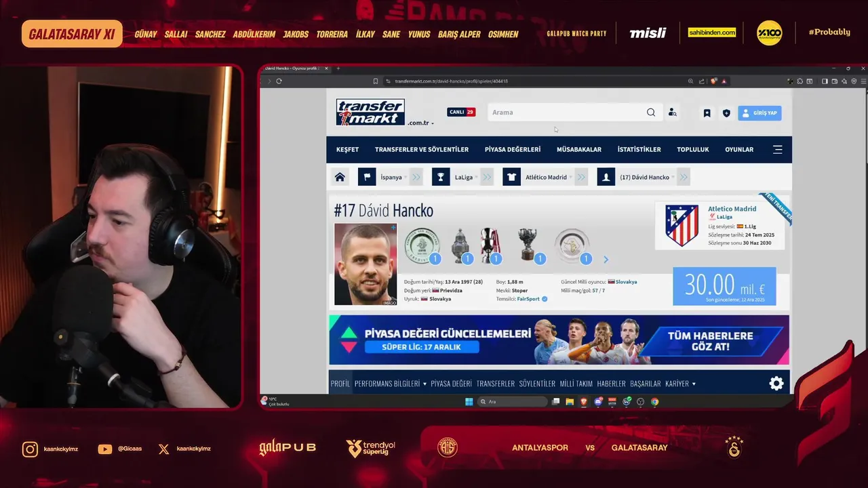Switch to the Transferler tab
Image resolution: width=868 pixels, height=488 pixels.
coord(495,384)
